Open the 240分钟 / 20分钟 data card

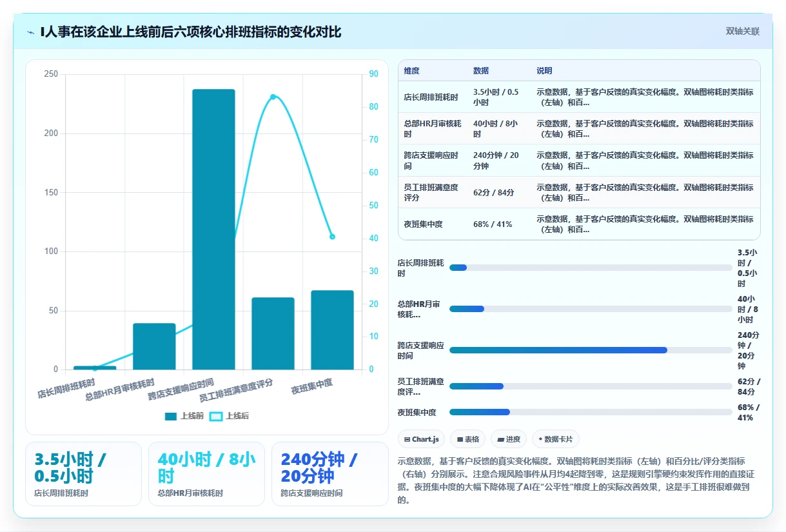330,474
